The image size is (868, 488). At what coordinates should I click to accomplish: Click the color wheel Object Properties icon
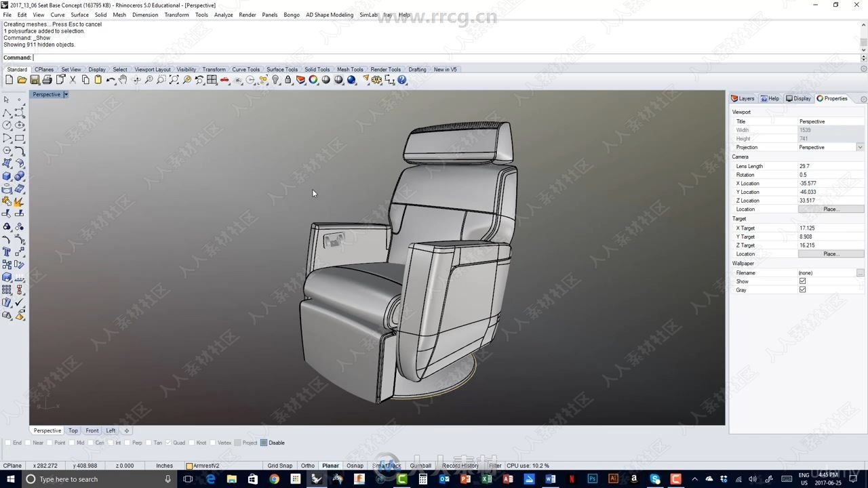coord(313,80)
